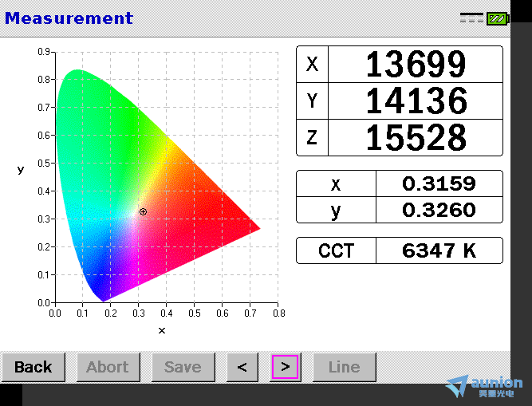Click the lowercase x label cell in table
This screenshot has width=532, height=406.
point(337,183)
